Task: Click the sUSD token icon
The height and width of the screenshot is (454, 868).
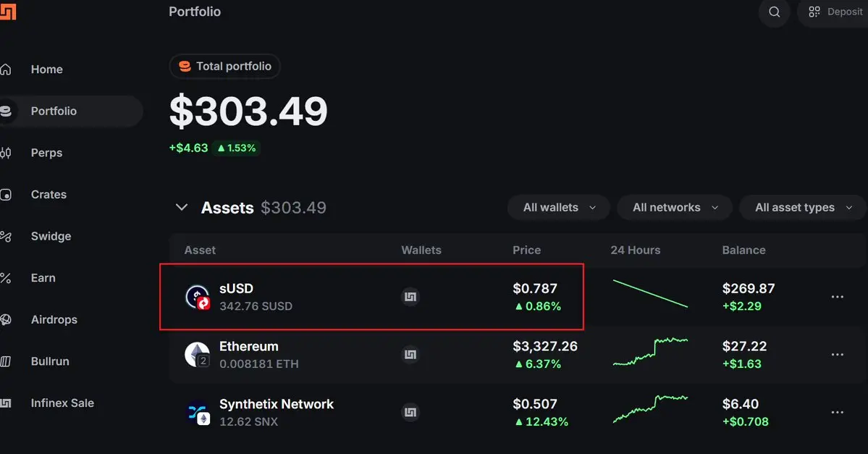Action: (x=198, y=297)
